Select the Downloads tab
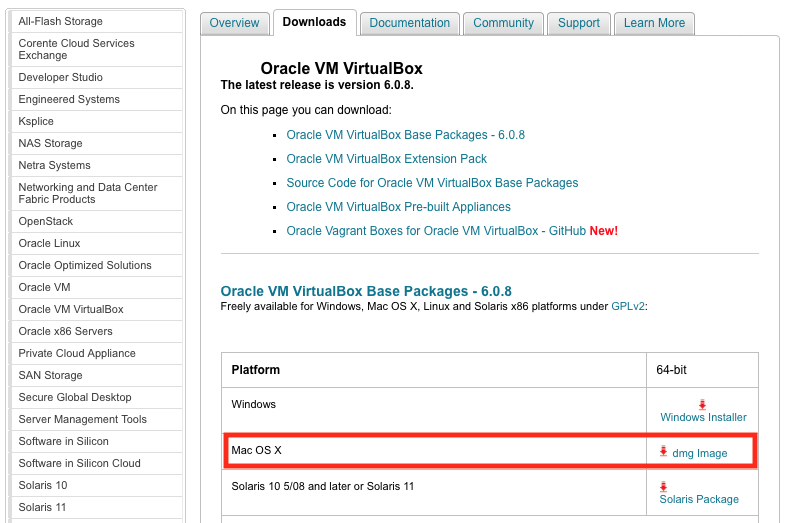Viewport: 786px width, 523px height. pos(314,22)
